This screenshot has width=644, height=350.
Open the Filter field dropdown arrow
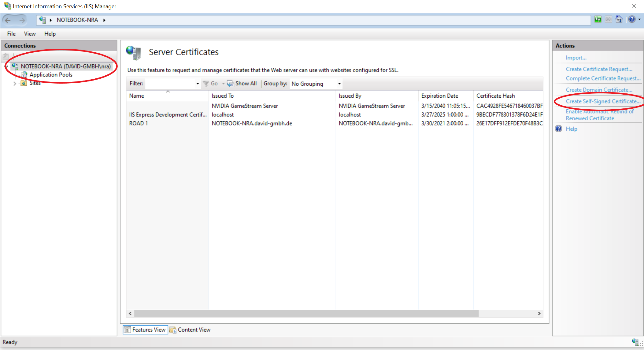[x=198, y=84]
